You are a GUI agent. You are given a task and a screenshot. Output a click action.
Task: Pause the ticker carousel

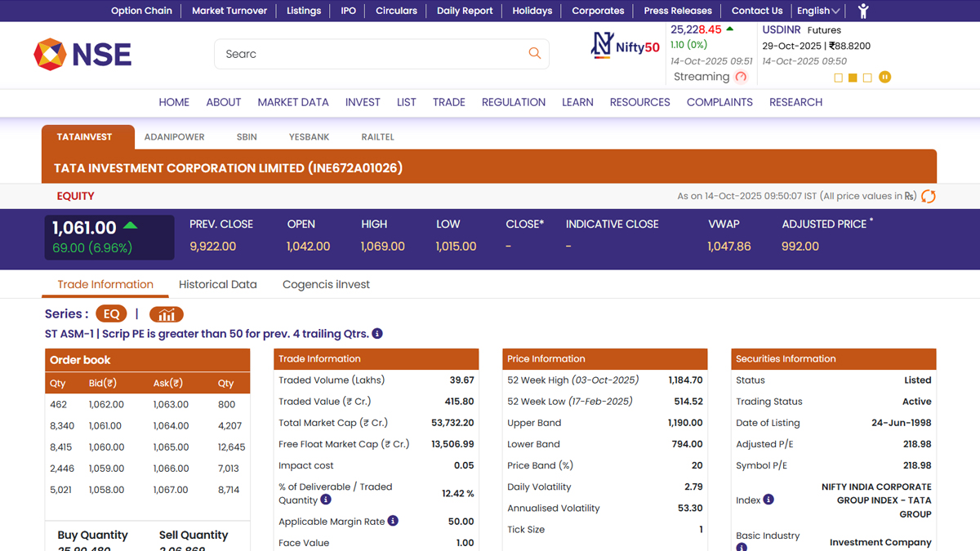[884, 78]
